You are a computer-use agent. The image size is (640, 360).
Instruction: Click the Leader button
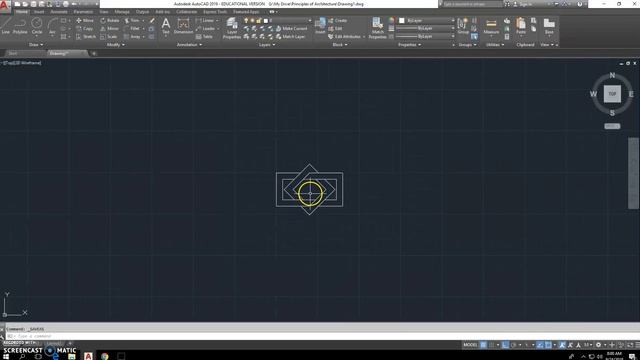[x=206, y=29]
